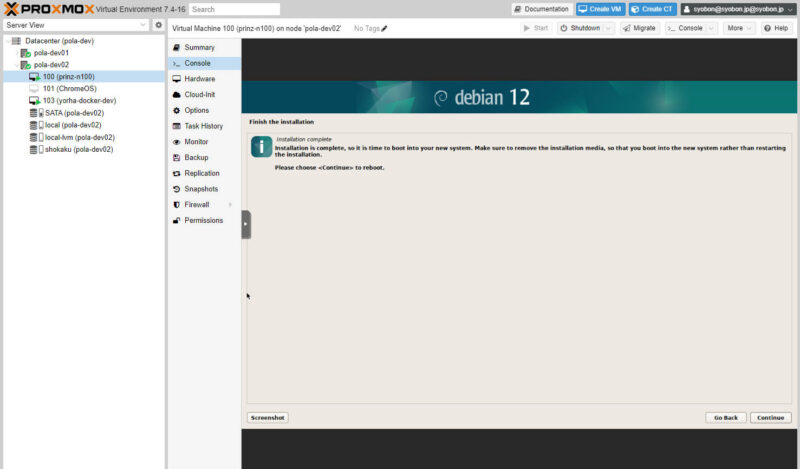The width and height of the screenshot is (800, 469).
Task: Click the Firewall shield icon
Action: (x=177, y=205)
